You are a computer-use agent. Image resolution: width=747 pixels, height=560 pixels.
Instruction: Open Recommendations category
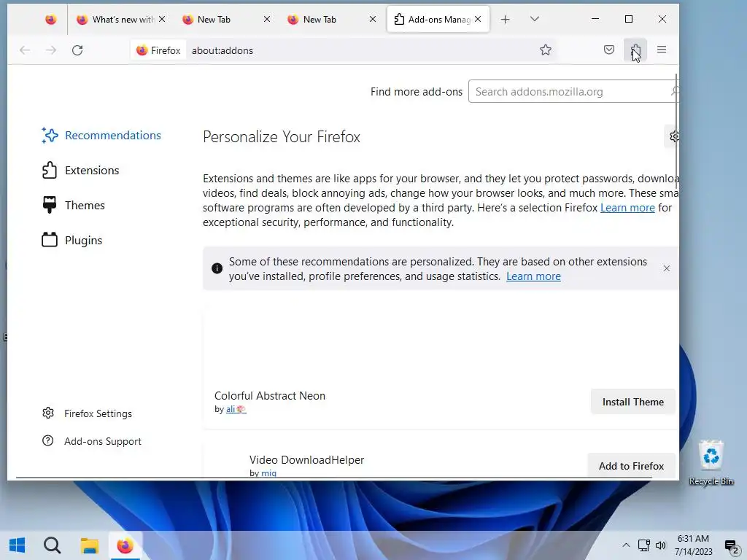tap(101, 135)
